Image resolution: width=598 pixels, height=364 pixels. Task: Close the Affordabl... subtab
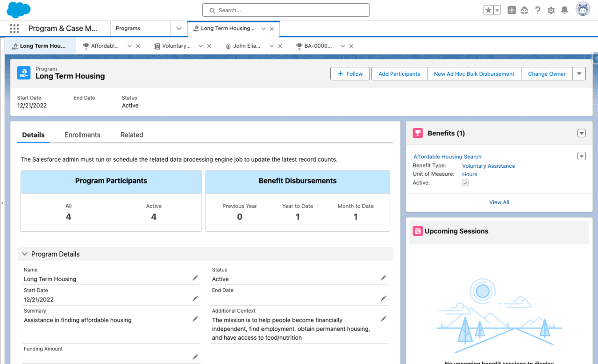pos(138,46)
